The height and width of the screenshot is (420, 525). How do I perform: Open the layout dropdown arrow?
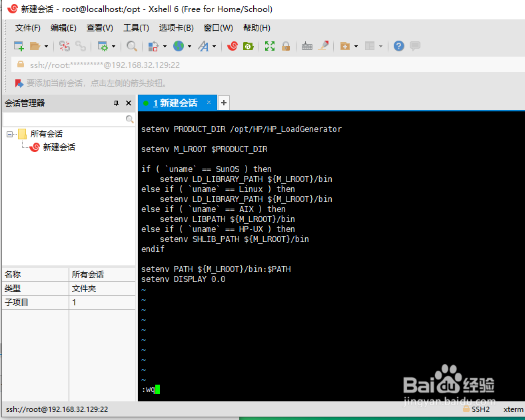click(380, 46)
